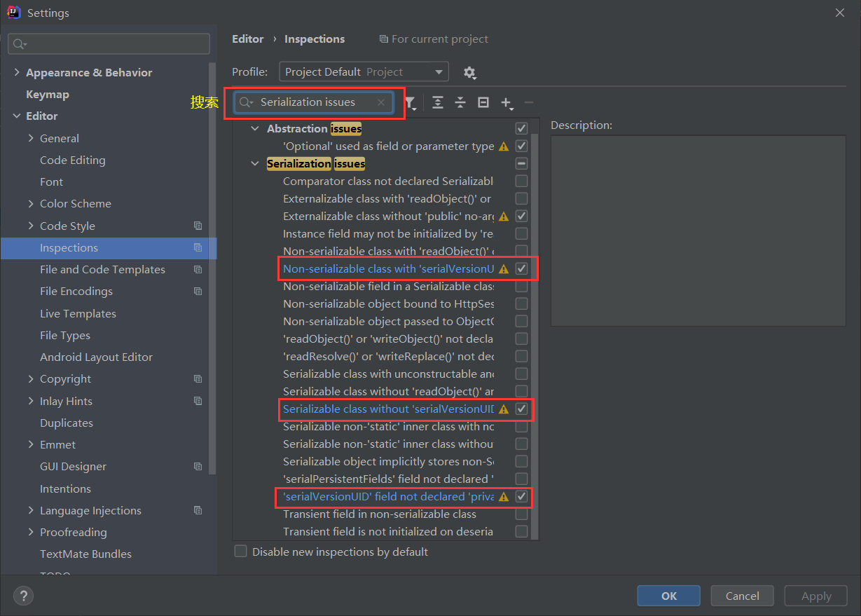This screenshot has height=616, width=861.
Task: Click the warning icon on 'Optional' used as field row
Action: pos(503,146)
